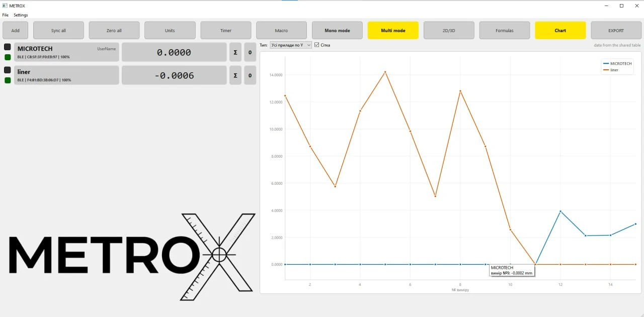Click the Zero all button
Viewport: 644px width, 317px height.
pos(114,31)
